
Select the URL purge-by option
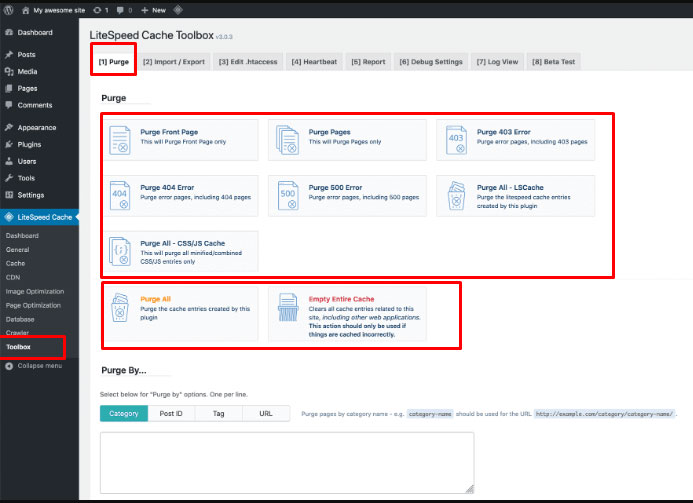[x=266, y=414]
